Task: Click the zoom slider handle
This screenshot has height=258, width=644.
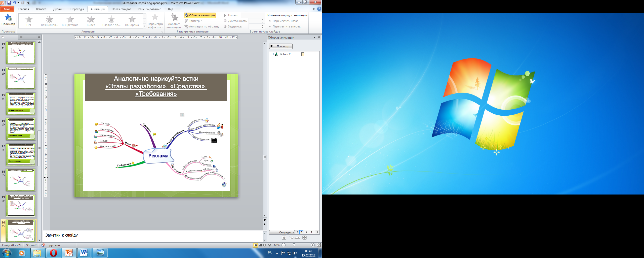Action: 294,245
